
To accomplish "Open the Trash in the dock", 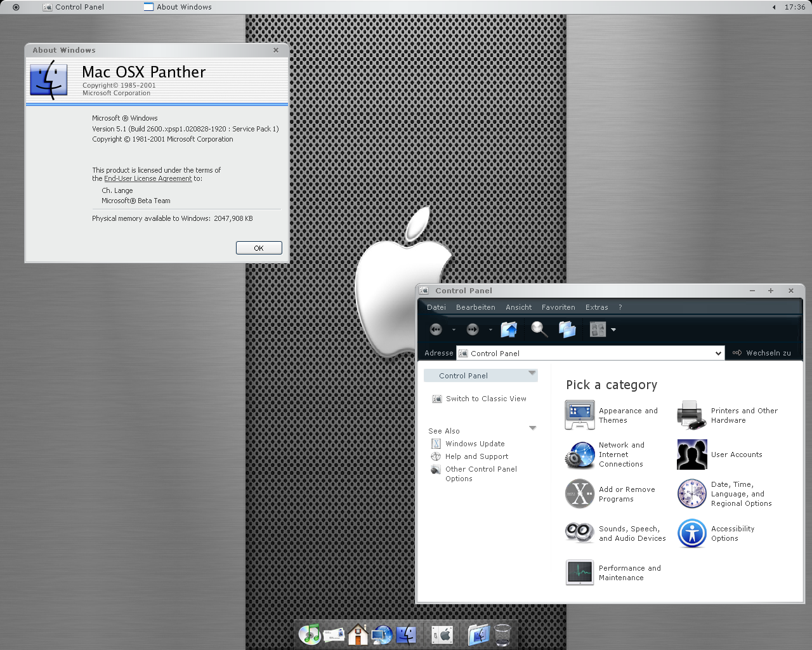I will 502,634.
